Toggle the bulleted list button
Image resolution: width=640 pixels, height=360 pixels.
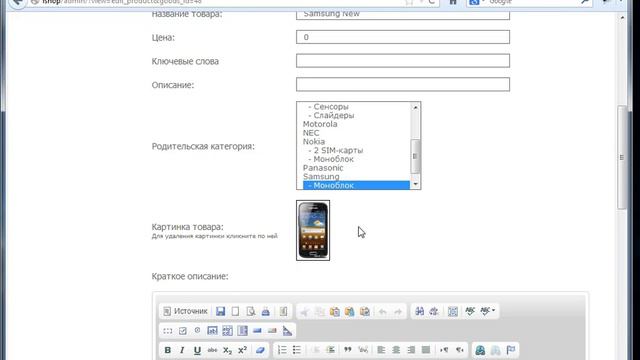point(297,350)
